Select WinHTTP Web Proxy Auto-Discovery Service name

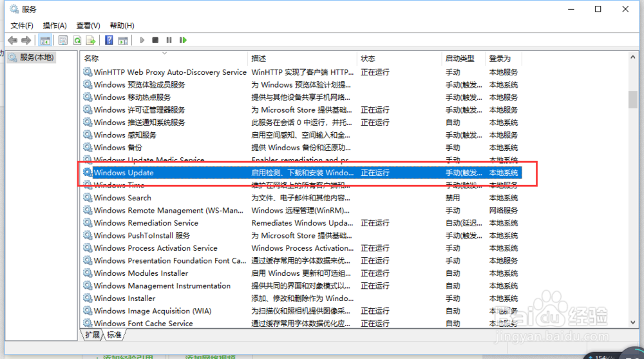click(170, 72)
